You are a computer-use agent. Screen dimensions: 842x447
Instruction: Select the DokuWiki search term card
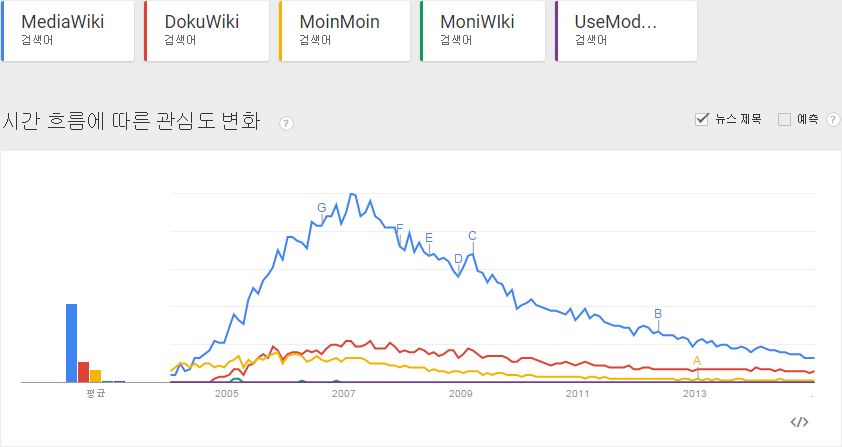pyautogui.click(x=207, y=31)
